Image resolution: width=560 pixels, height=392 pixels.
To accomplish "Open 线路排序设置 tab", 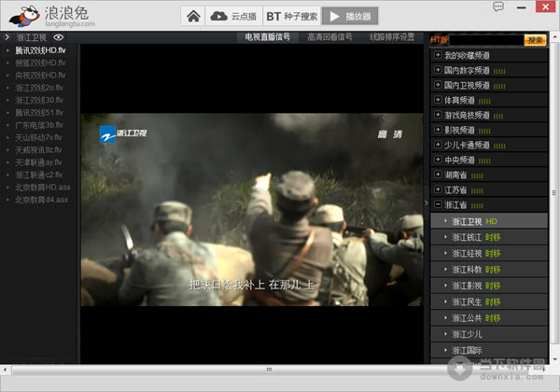I will 392,37.
